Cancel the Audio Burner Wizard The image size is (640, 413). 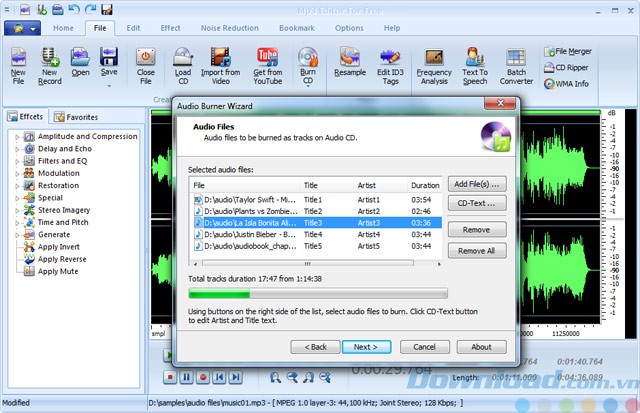(x=424, y=347)
